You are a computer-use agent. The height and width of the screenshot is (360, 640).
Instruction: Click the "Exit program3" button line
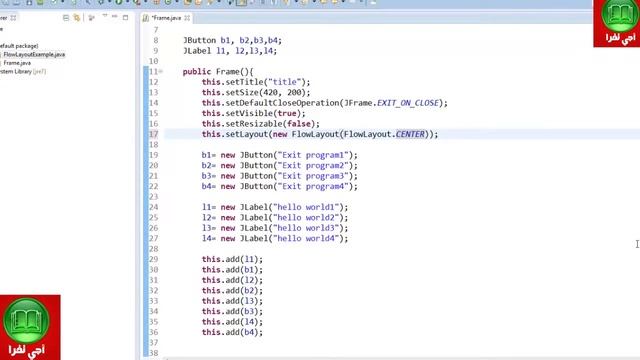[280, 176]
